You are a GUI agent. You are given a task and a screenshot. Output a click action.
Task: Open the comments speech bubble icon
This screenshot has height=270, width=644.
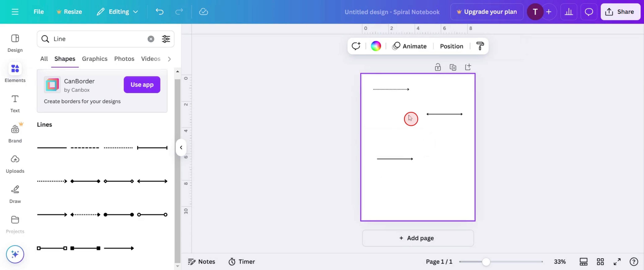(x=589, y=12)
